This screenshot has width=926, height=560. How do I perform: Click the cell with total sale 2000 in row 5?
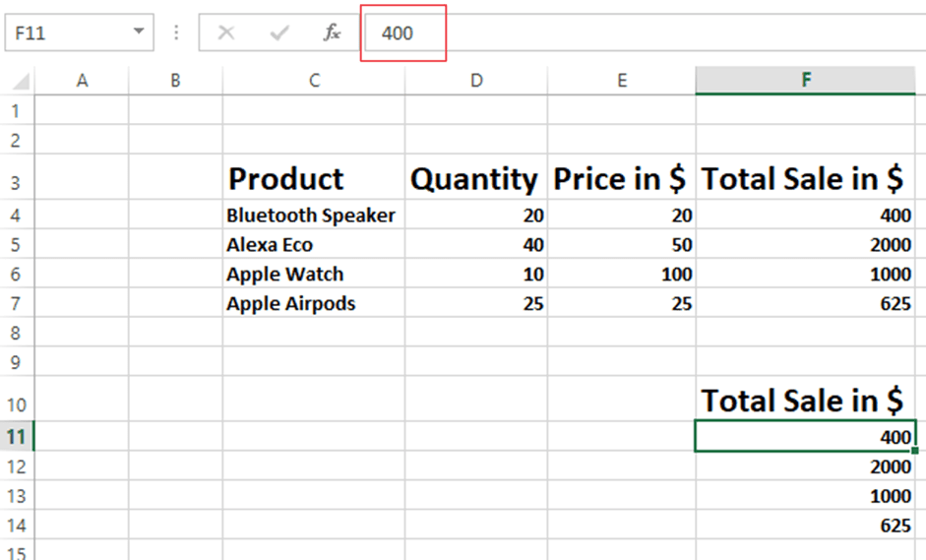pos(805,245)
